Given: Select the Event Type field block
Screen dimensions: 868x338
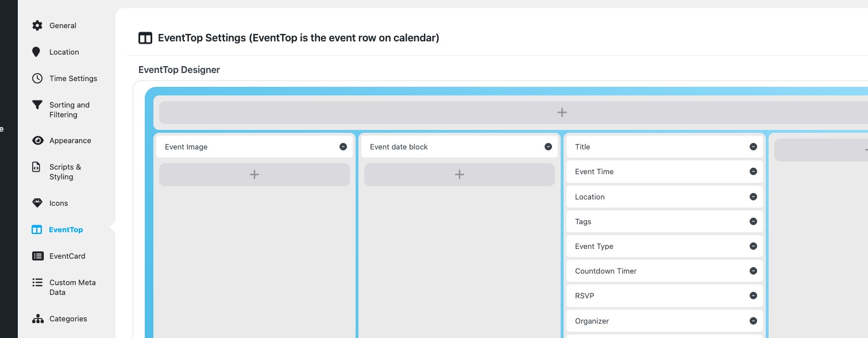Looking at the screenshot, I should [x=655, y=246].
